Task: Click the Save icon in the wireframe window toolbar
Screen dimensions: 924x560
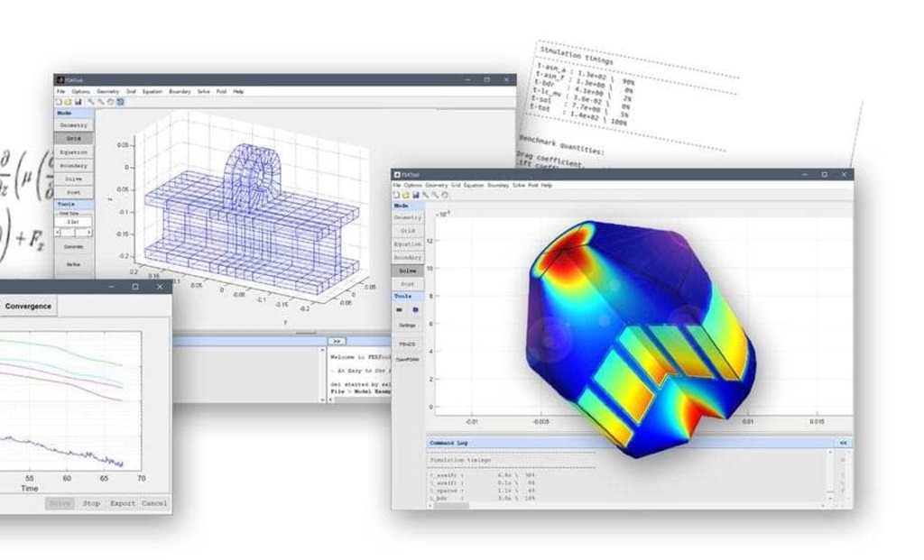Action: (76, 102)
